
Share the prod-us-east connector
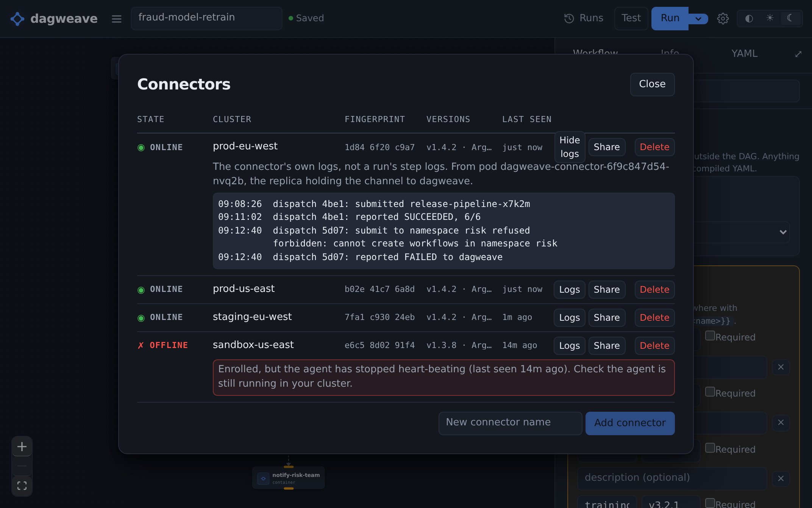(607, 290)
